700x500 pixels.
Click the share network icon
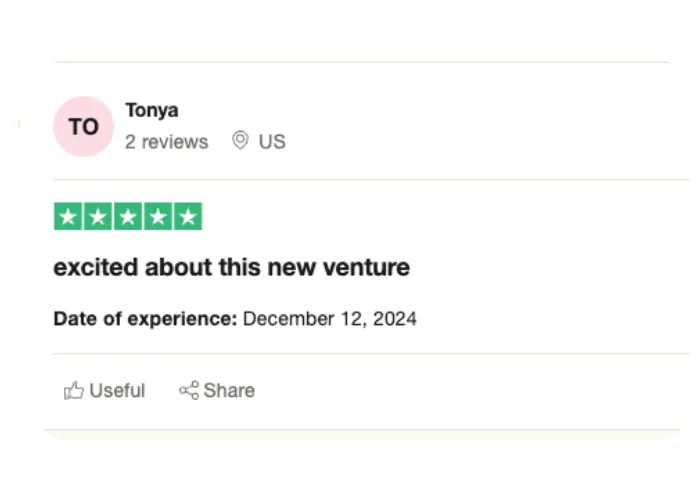click(x=189, y=390)
